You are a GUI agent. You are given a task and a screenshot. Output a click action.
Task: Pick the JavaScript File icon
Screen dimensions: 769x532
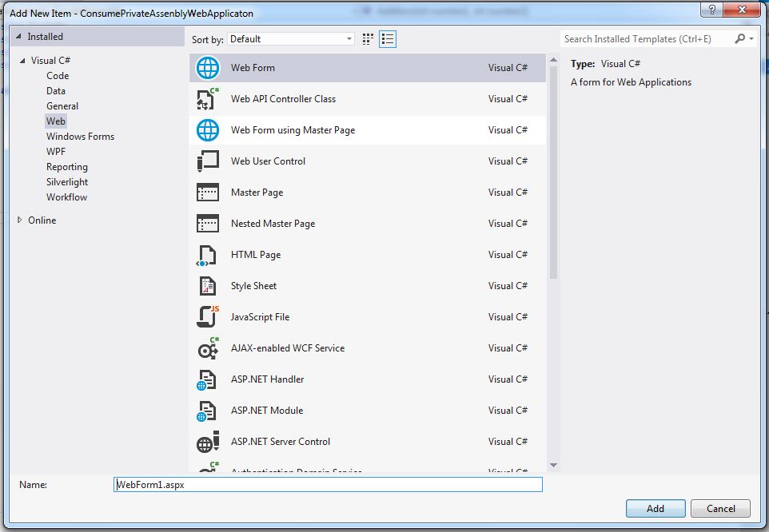pos(208,316)
